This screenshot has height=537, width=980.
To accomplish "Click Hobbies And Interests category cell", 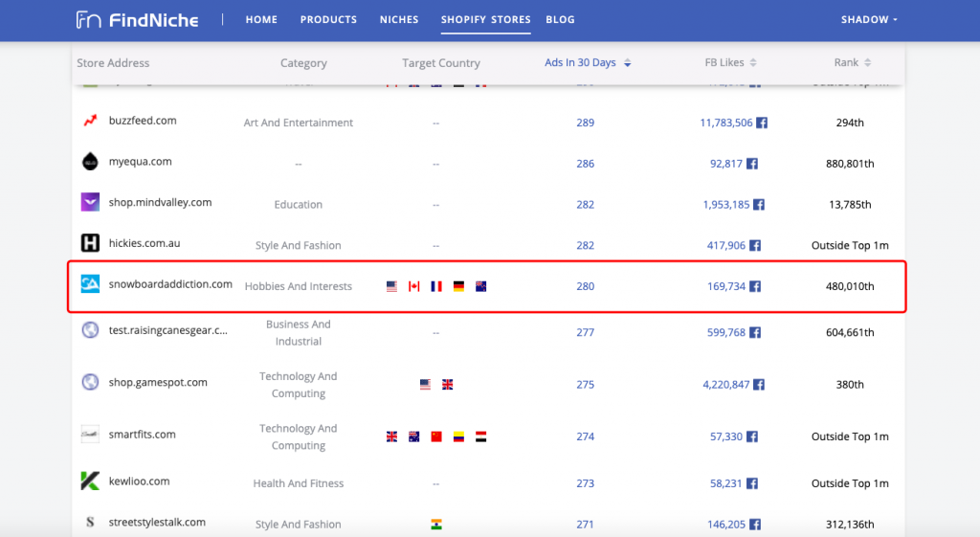I will pyautogui.click(x=299, y=286).
